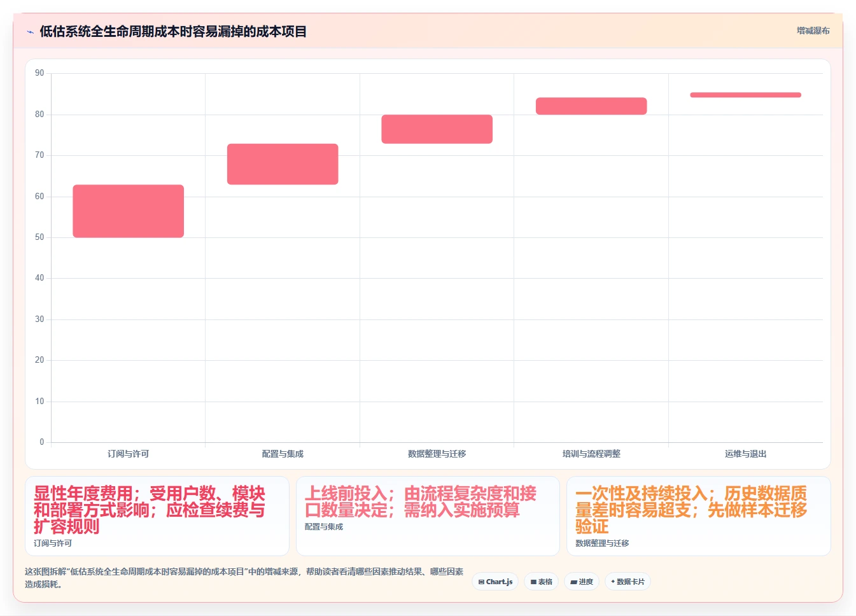Click the y-axis value 0
Screen dimensions: 856x616
[x=42, y=442]
